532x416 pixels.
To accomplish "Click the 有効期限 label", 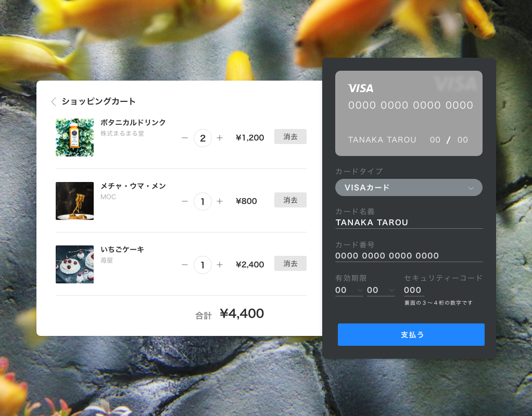I will point(351,278).
